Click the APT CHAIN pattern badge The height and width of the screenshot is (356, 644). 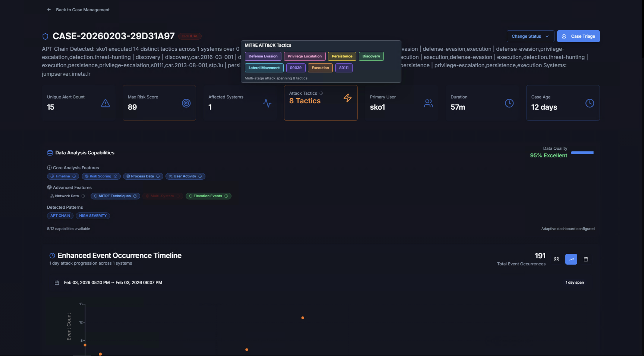coord(60,216)
